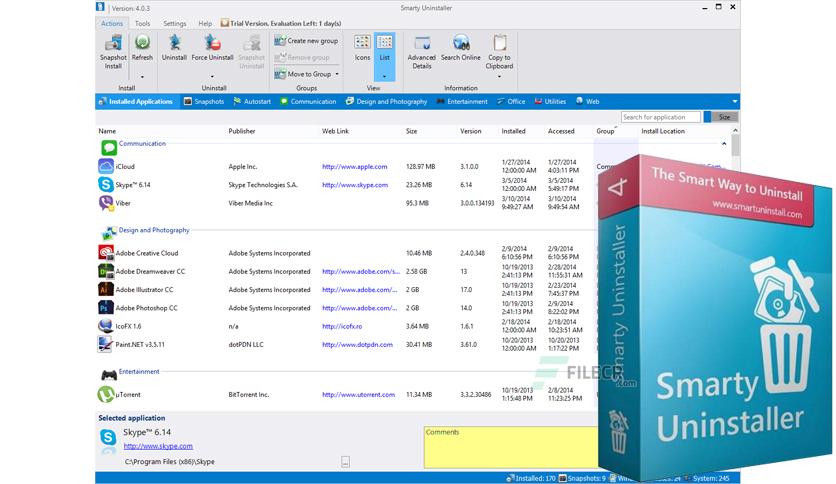The height and width of the screenshot is (484, 836).
Task: Open skype.com link in Selected application
Action: [x=158, y=446]
